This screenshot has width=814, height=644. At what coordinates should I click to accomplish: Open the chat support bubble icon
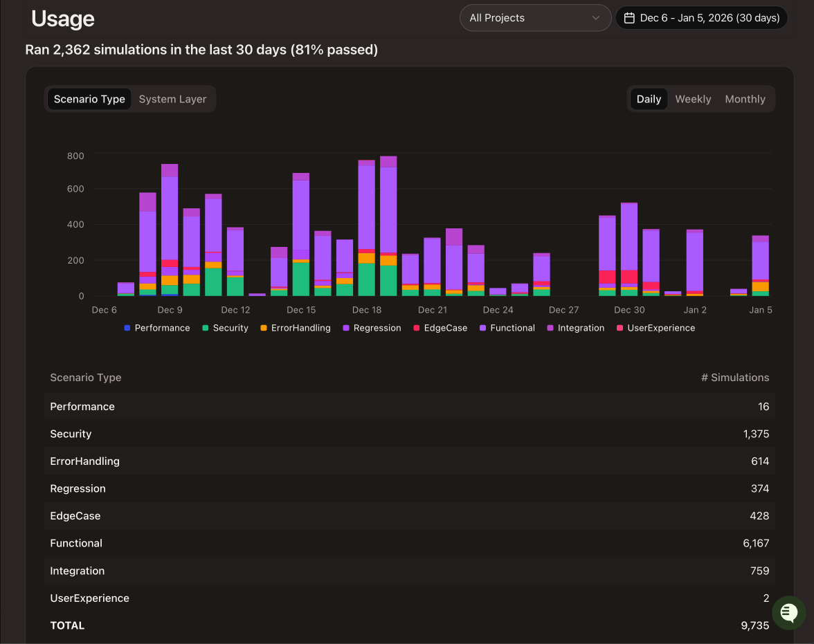coord(788,613)
